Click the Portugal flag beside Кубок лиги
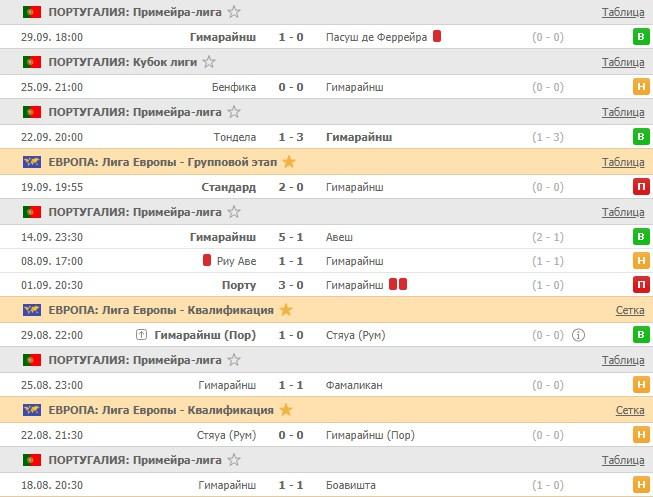Viewport: 653px width, 497px height. [x=32, y=62]
